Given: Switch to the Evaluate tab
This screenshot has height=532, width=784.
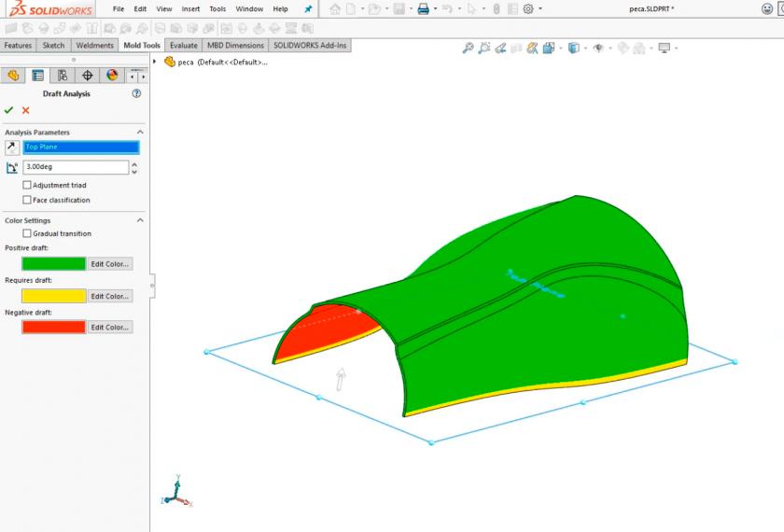Looking at the screenshot, I should [183, 45].
